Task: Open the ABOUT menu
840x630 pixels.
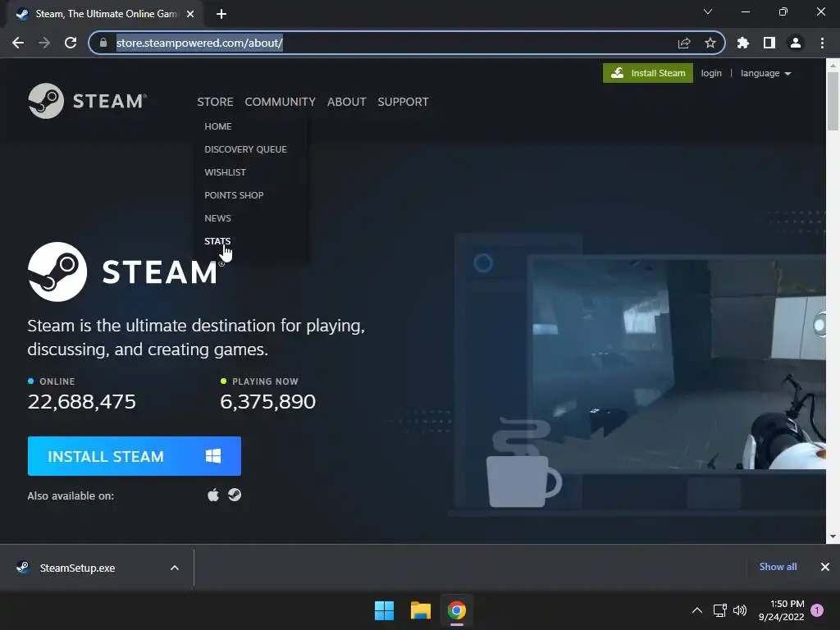Action: pos(347,102)
